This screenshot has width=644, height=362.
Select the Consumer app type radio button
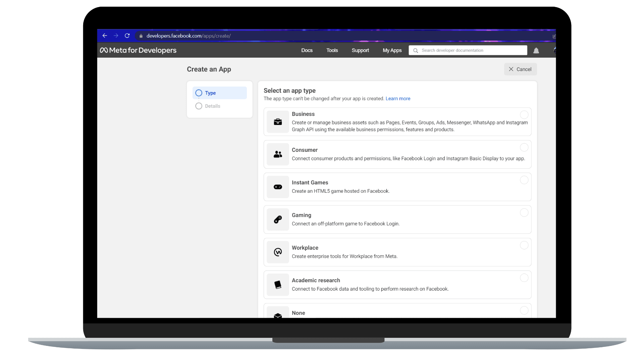click(x=524, y=147)
